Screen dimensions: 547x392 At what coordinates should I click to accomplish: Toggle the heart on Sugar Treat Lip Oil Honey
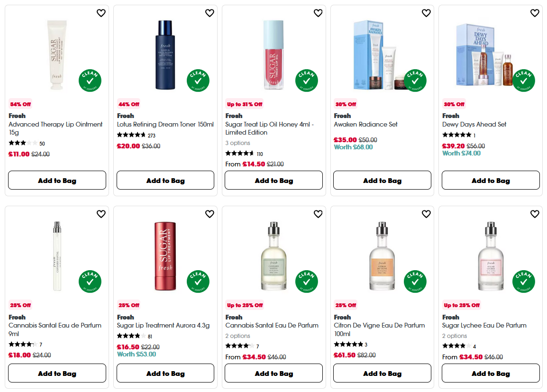coord(318,13)
